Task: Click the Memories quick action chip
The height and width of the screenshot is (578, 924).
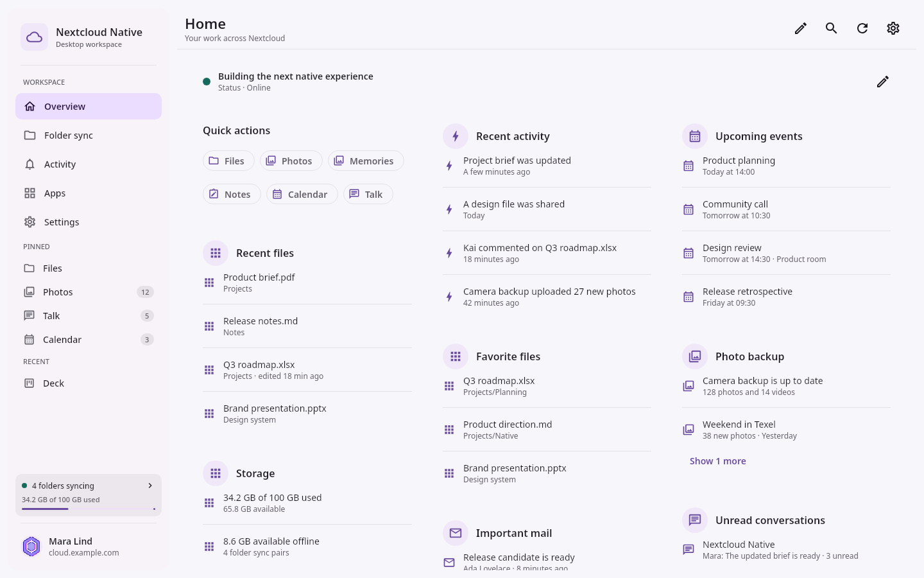Action: pyautogui.click(x=366, y=161)
